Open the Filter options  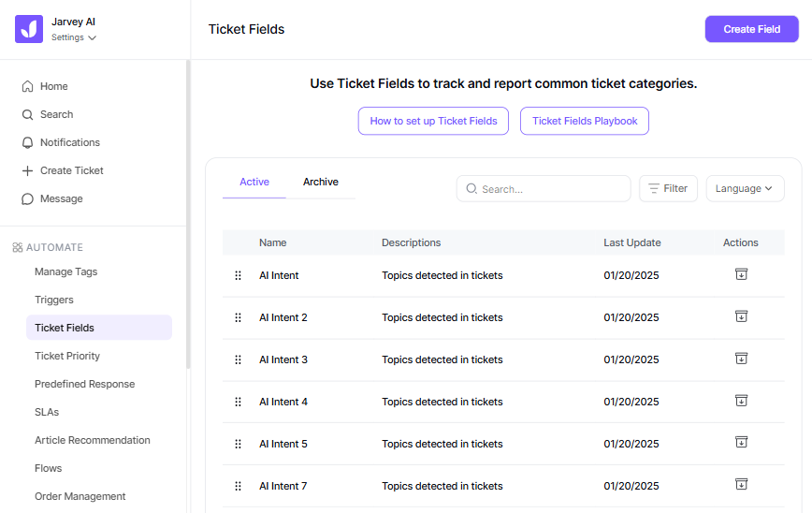tap(668, 188)
